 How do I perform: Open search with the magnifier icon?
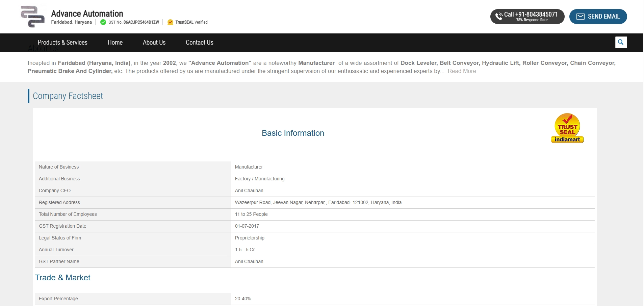point(621,42)
